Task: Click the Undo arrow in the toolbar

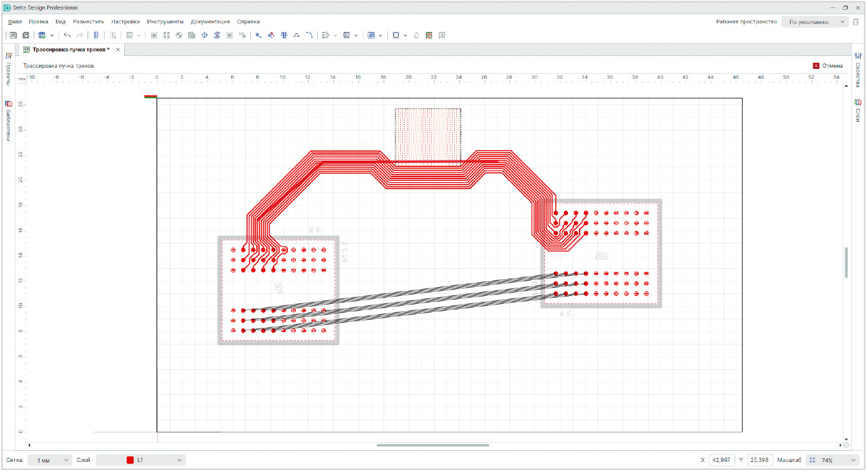Action: (68, 36)
